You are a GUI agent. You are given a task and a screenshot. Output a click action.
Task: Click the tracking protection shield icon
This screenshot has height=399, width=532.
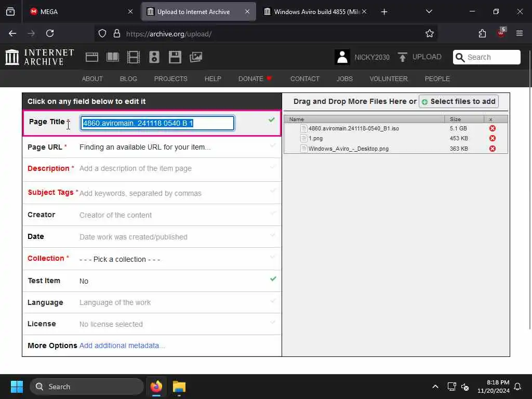point(102,33)
